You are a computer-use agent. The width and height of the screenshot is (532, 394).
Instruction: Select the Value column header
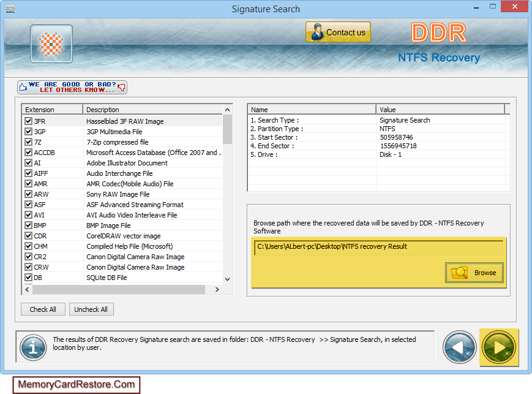coord(440,109)
